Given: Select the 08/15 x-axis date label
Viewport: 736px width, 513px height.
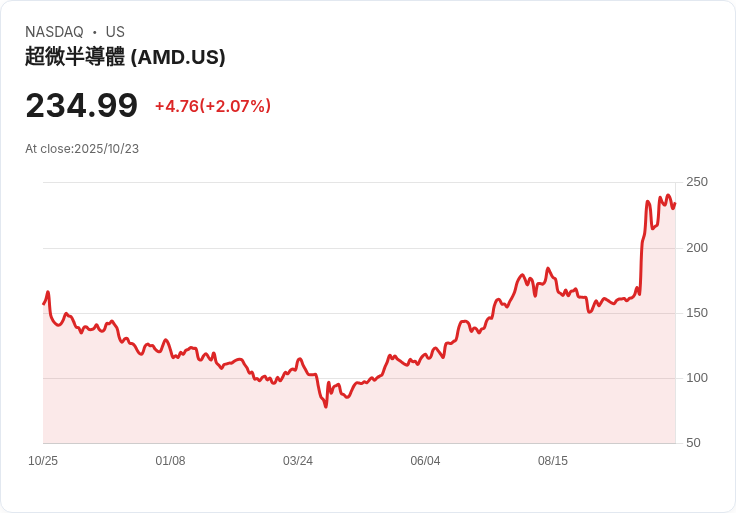Looking at the screenshot, I should pyautogui.click(x=553, y=461).
